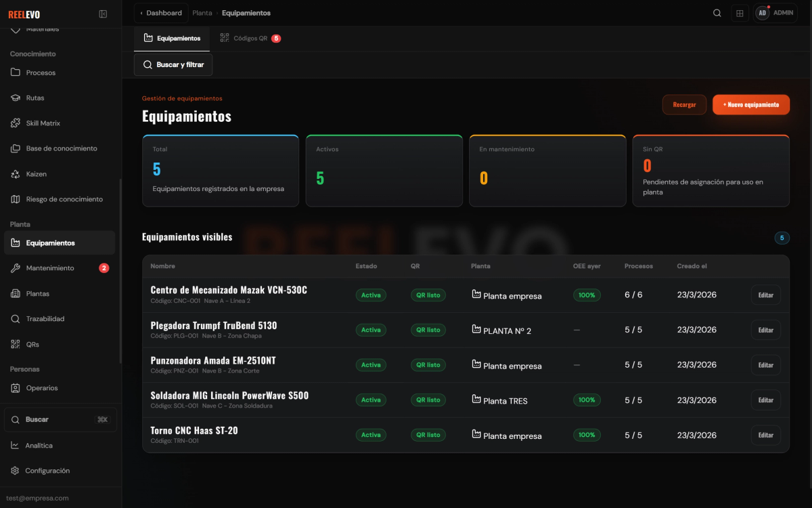
Task: Switch to the Códigos QR tab
Action: [x=250, y=39]
